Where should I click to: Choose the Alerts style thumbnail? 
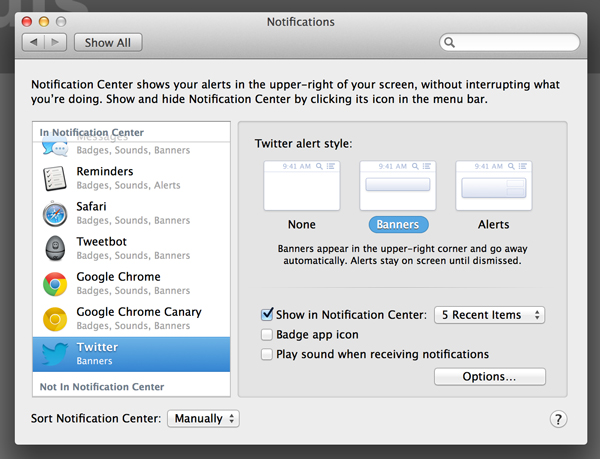pos(494,186)
